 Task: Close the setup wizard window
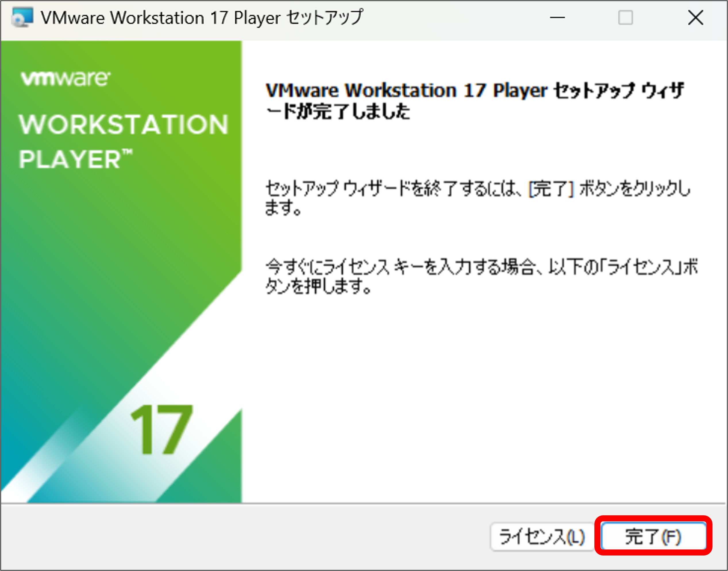point(696,18)
